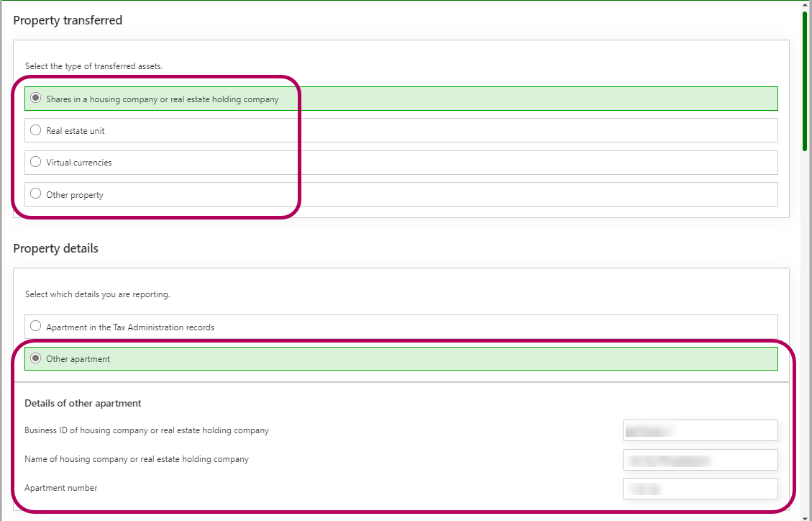Click 'Select which details you are reporting' text
This screenshot has width=812, height=521.
pyautogui.click(x=97, y=294)
